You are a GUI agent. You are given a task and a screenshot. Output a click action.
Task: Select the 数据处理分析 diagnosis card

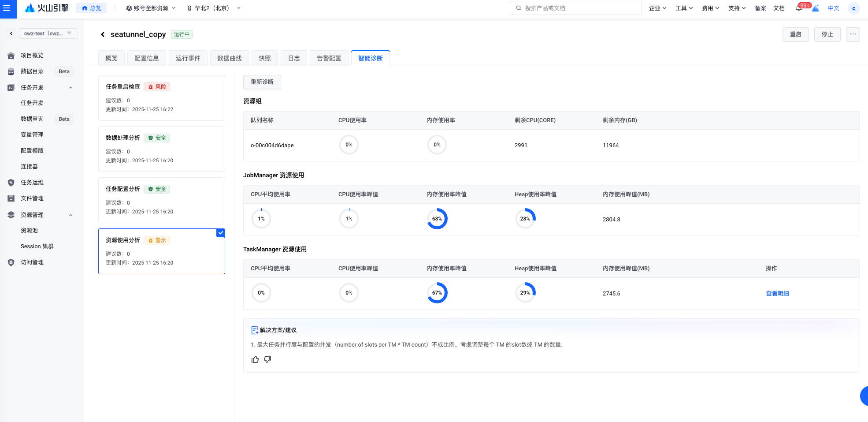click(x=161, y=149)
